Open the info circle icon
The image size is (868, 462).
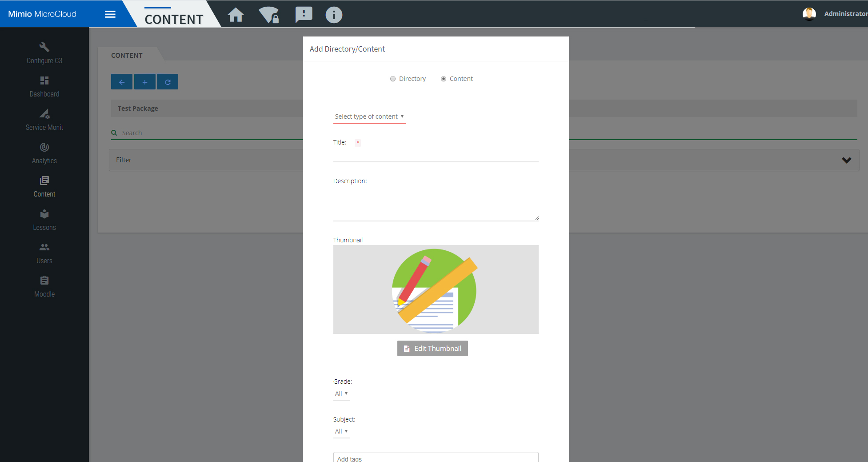click(334, 15)
